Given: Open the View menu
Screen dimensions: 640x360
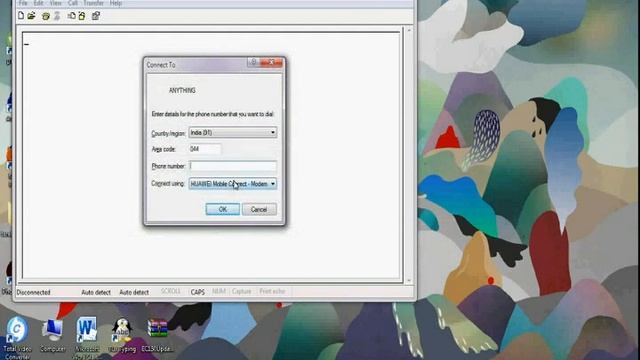Looking at the screenshot, I should coord(56,3).
